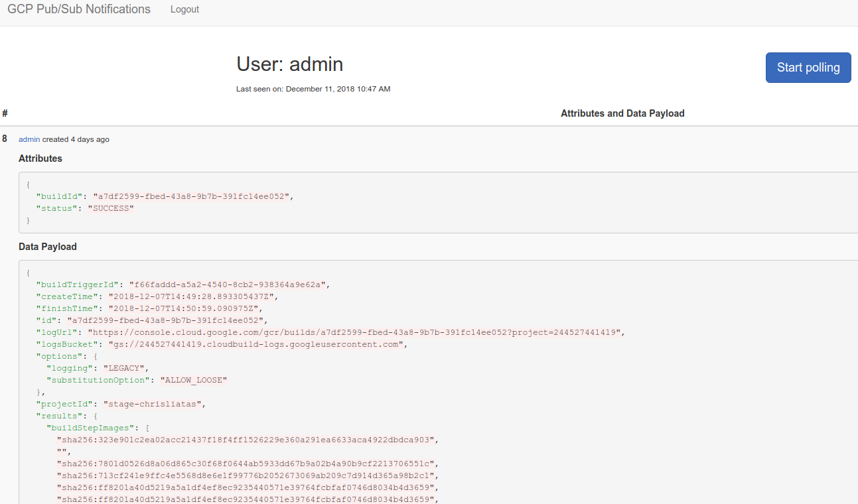Click the Start polling button

[x=808, y=67]
